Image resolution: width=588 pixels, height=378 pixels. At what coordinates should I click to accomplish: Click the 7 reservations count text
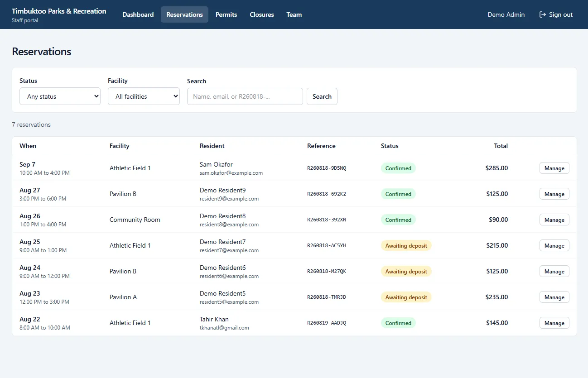coord(31,124)
